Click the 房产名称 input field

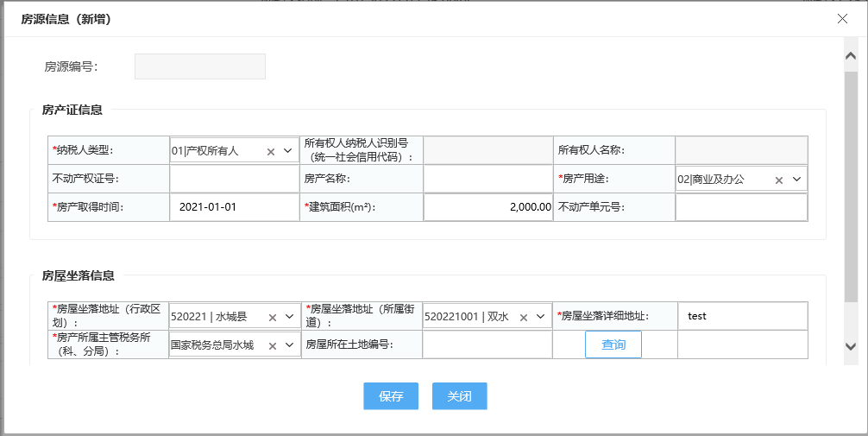coord(488,179)
